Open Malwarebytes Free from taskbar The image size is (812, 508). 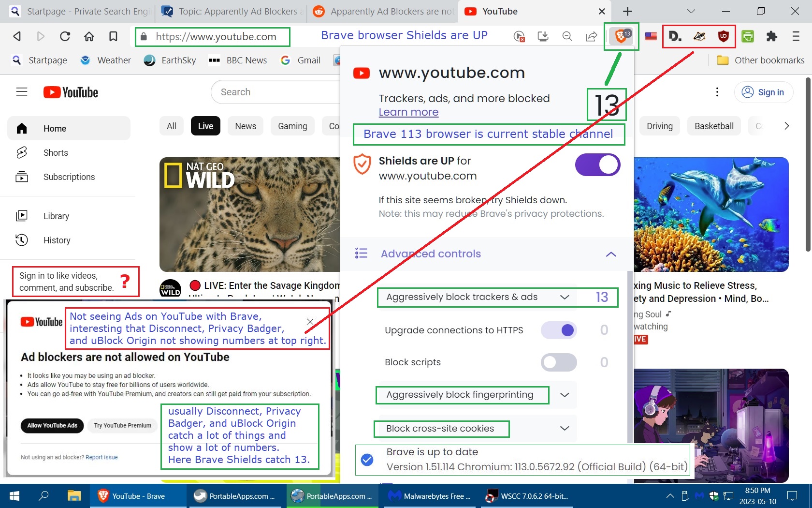(x=429, y=496)
